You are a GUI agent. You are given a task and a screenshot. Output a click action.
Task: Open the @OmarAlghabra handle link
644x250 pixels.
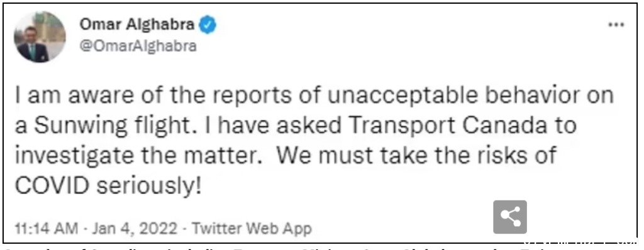tap(137, 46)
